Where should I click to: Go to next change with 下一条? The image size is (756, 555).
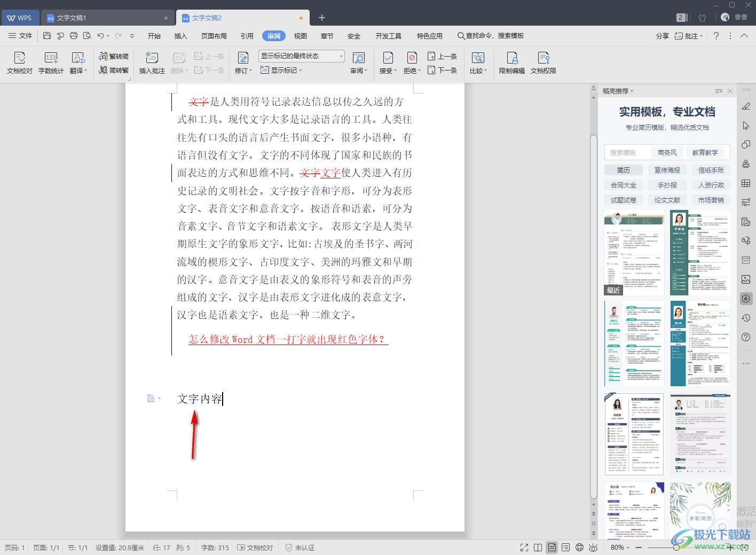pos(442,70)
